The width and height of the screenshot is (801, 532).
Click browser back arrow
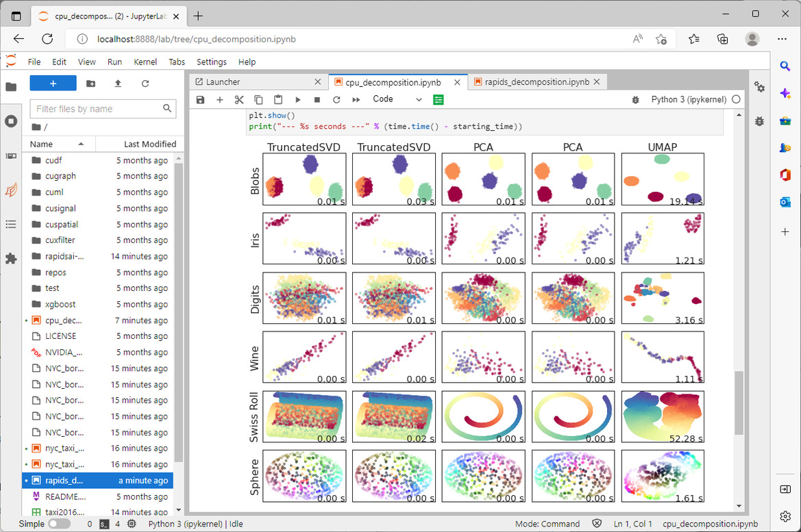pos(19,39)
